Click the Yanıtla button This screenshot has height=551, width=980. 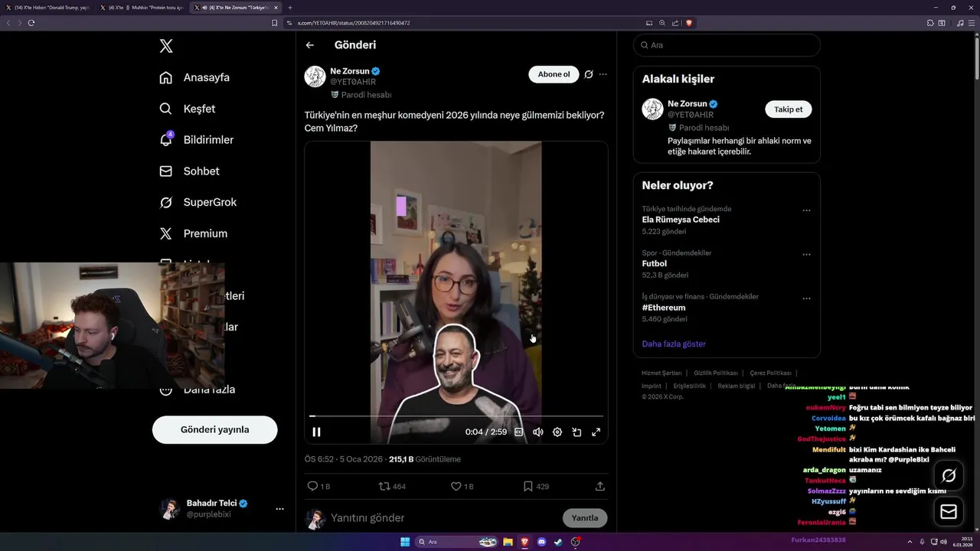click(585, 518)
